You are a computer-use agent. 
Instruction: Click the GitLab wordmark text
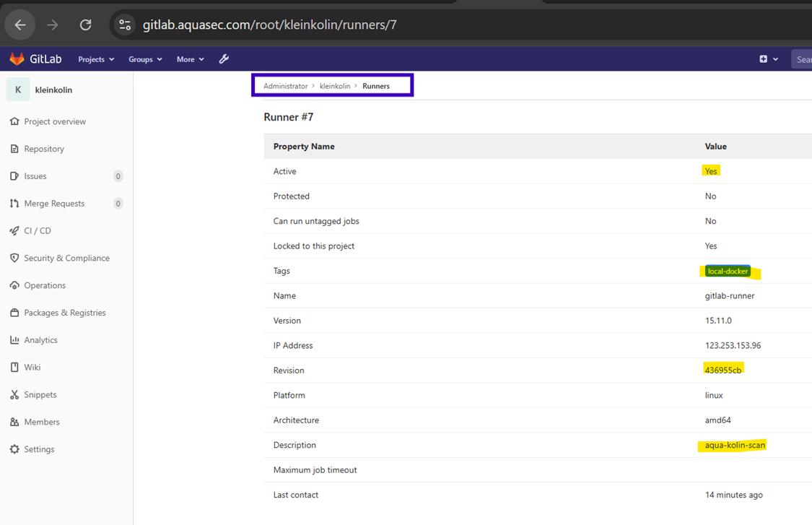pyautogui.click(x=45, y=59)
